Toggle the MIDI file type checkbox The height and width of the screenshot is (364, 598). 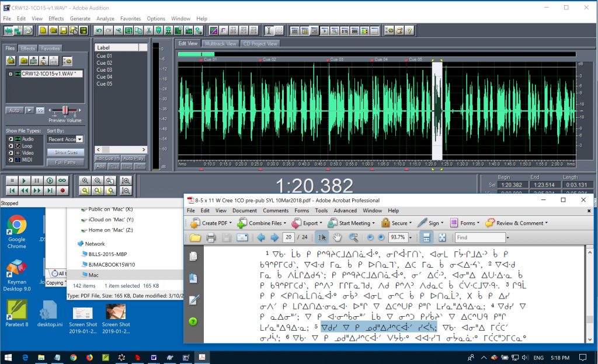point(11,159)
